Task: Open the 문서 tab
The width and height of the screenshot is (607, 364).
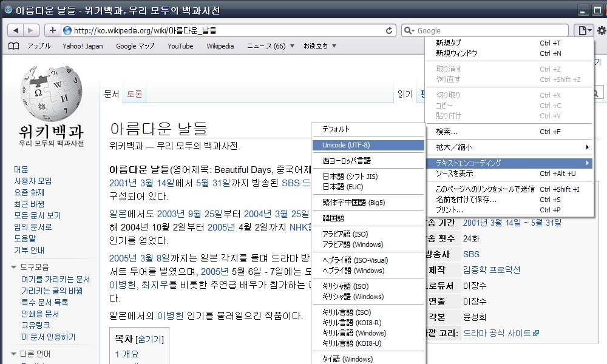Action: pyautogui.click(x=112, y=93)
